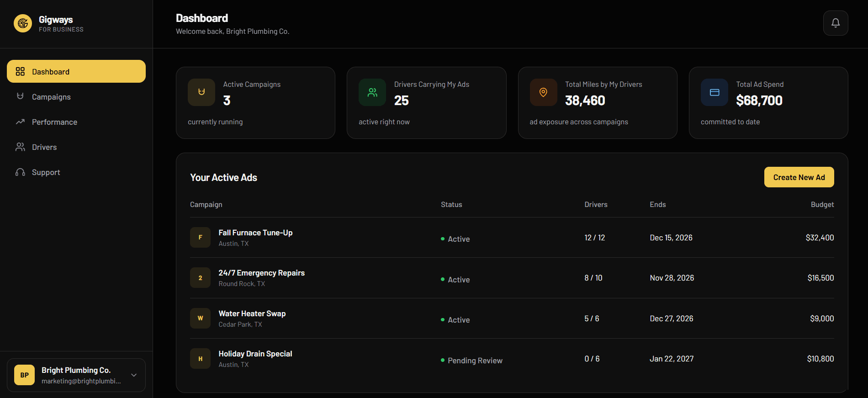Click the BP account avatar

coord(25,375)
